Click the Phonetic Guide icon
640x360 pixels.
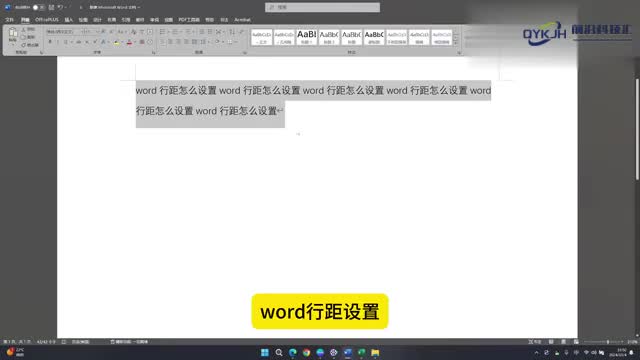pos(142,31)
